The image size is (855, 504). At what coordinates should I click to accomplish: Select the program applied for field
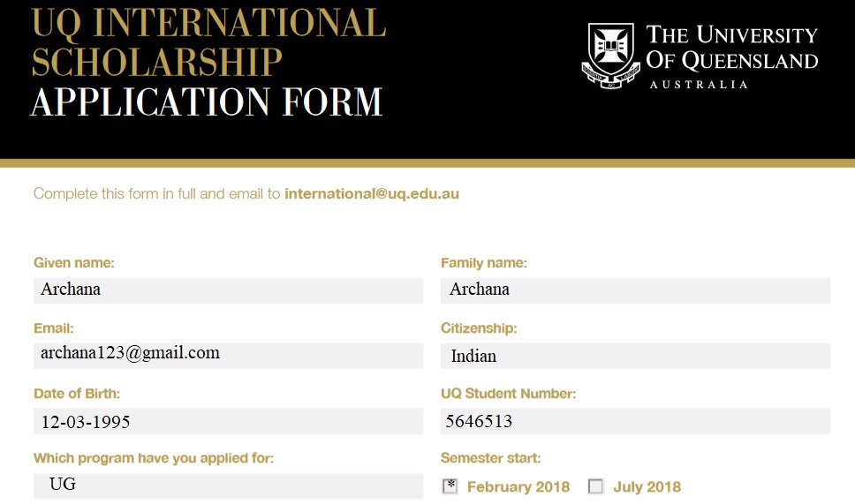click(x=228, y=485)
